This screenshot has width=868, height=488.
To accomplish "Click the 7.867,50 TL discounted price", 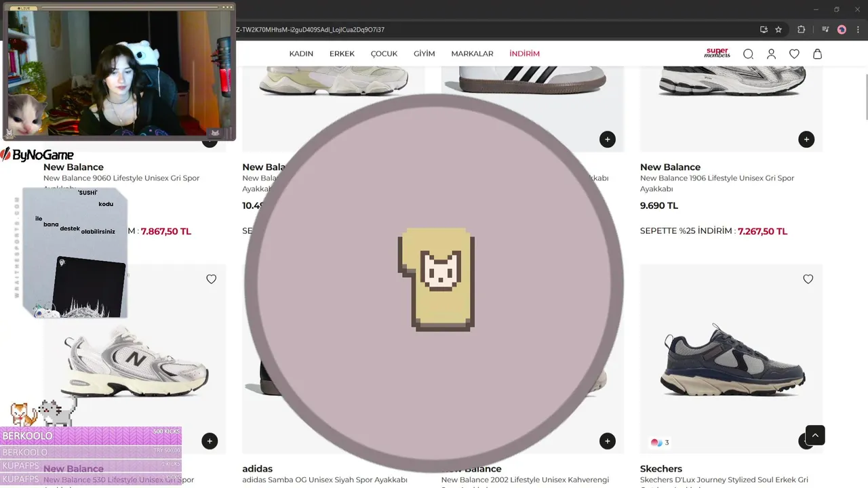I will coord(166,231).
